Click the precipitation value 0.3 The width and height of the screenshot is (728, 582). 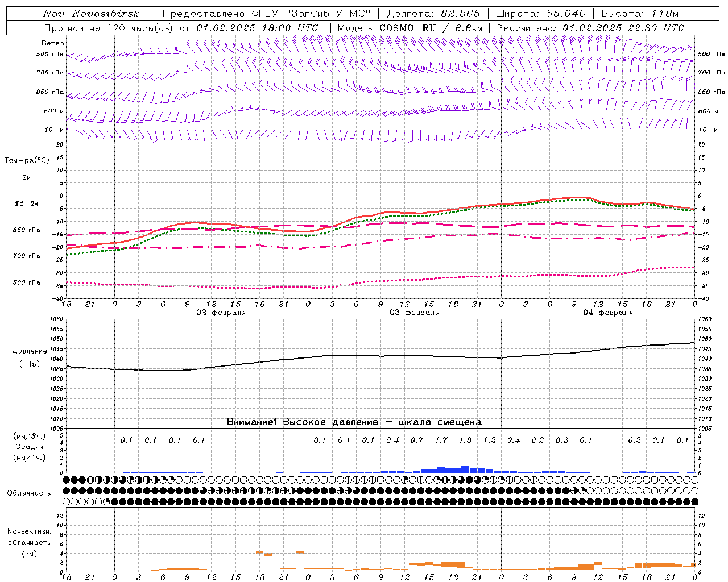pos(562,440)
